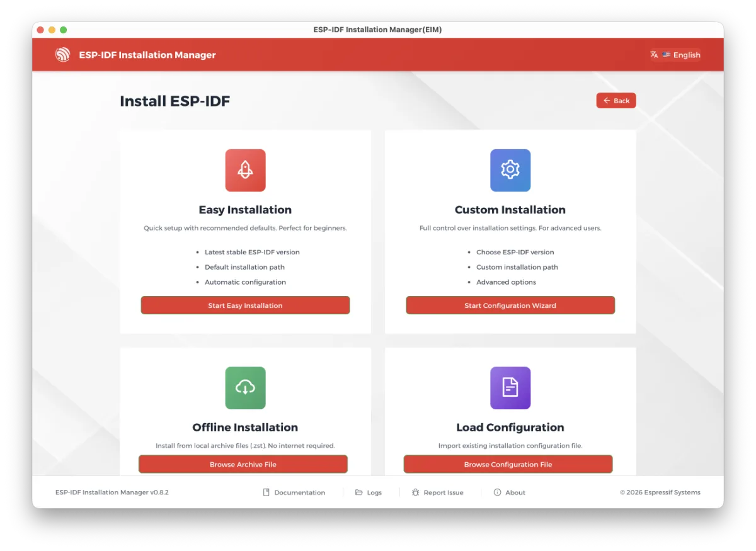Click the translate language icon
Screen dimensions: 756x551
[654, 55]
